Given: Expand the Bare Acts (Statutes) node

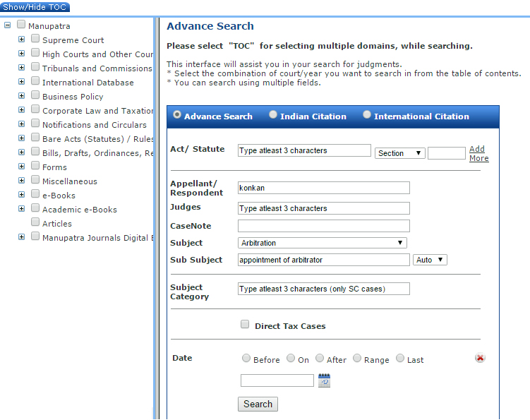Looking at the screenshot, I should (22, 138).
